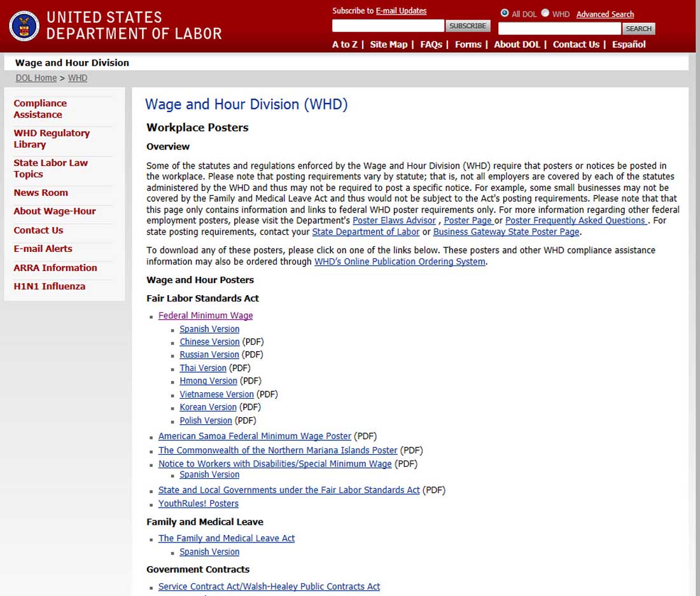The width and height of the screenshot is (700, 596).
Task: Open the Chinese Version poster link
Action: click(209, 342)
